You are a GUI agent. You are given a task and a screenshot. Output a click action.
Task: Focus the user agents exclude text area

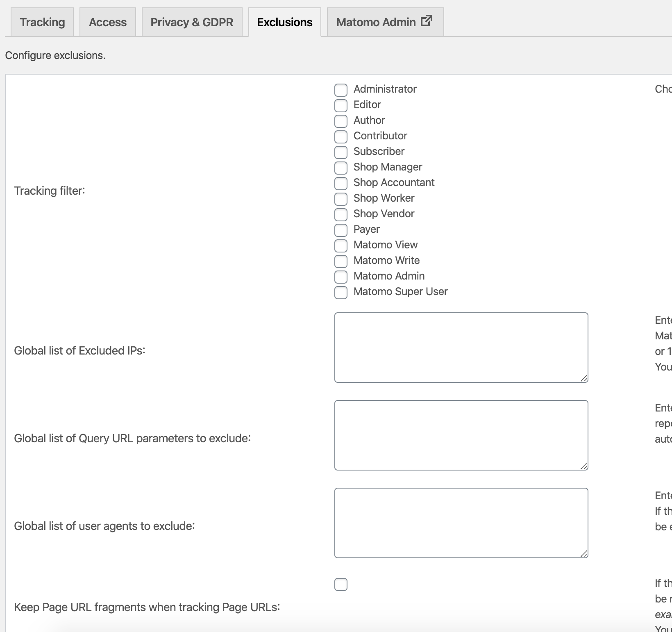click(461, 523)
